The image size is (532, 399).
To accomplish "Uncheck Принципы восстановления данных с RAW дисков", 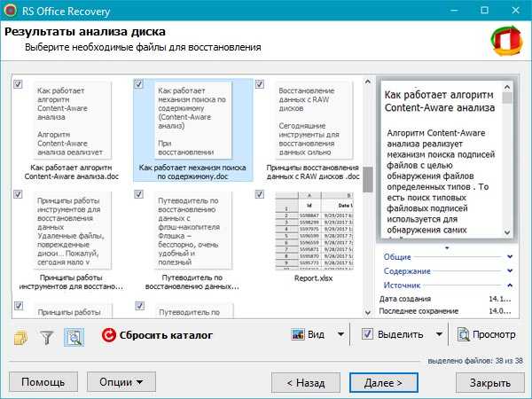I will 260,84.
